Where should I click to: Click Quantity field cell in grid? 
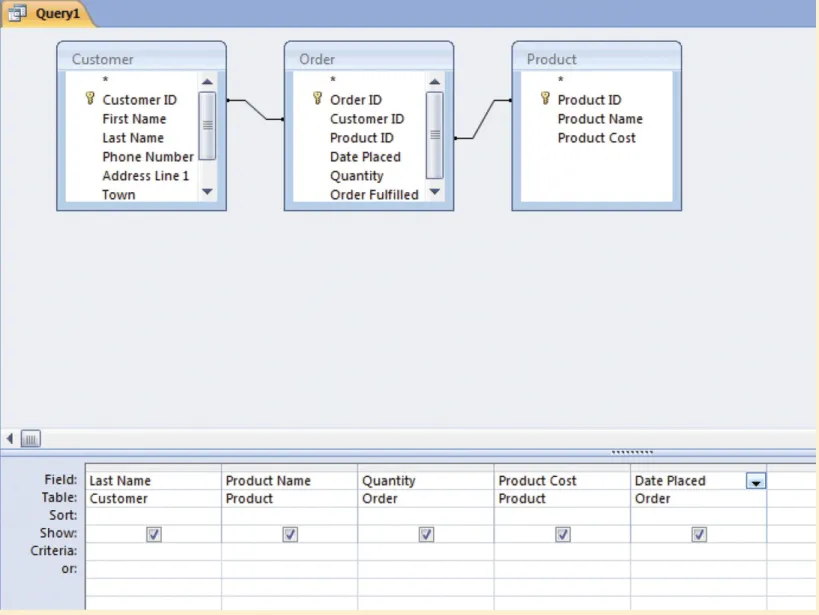[426, 481]
